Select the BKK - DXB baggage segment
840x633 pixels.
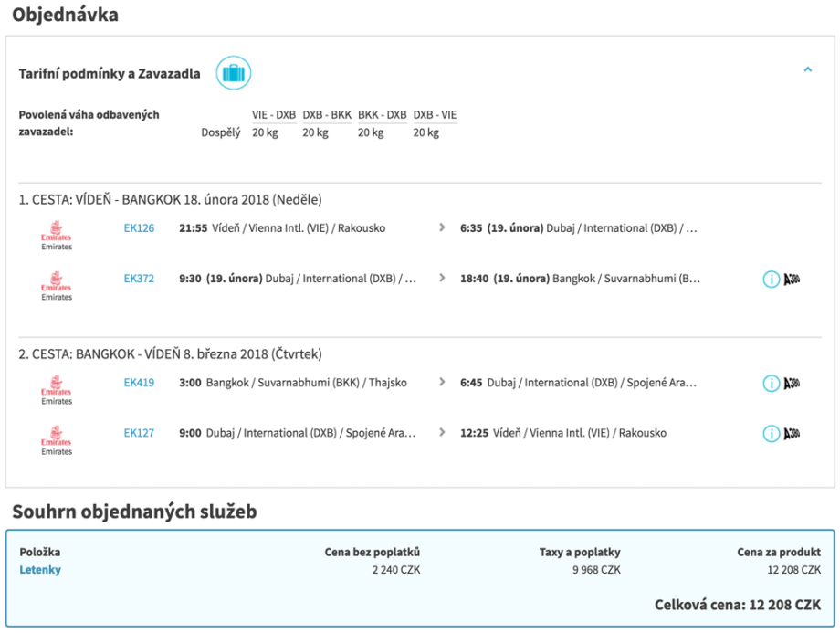click(x=382, y=115)
